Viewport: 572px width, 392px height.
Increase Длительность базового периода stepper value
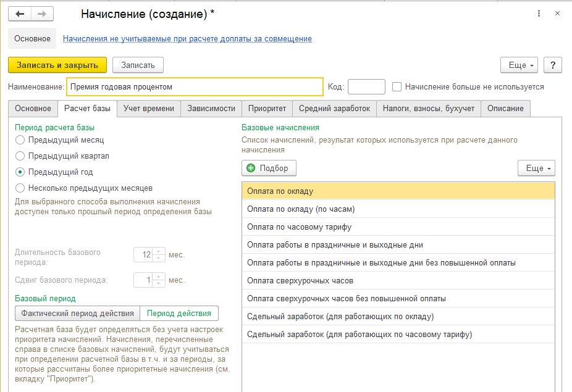click(158, 252)
